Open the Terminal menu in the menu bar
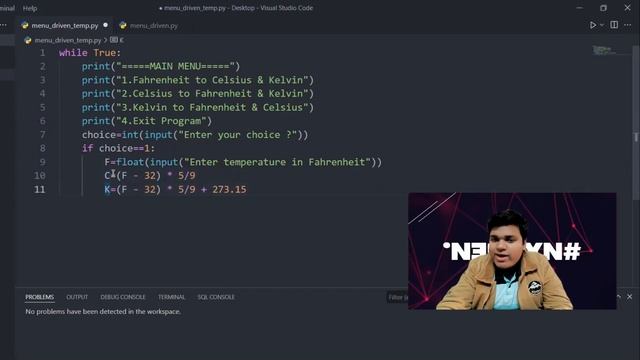The image size is (640, 360). 7,8
